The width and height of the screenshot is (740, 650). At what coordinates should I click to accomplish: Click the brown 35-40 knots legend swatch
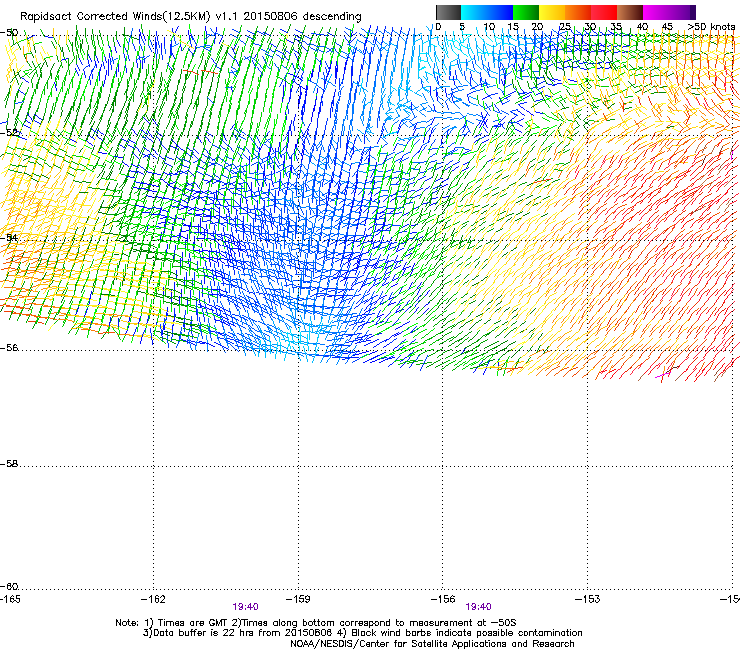[x=630, y=12]
